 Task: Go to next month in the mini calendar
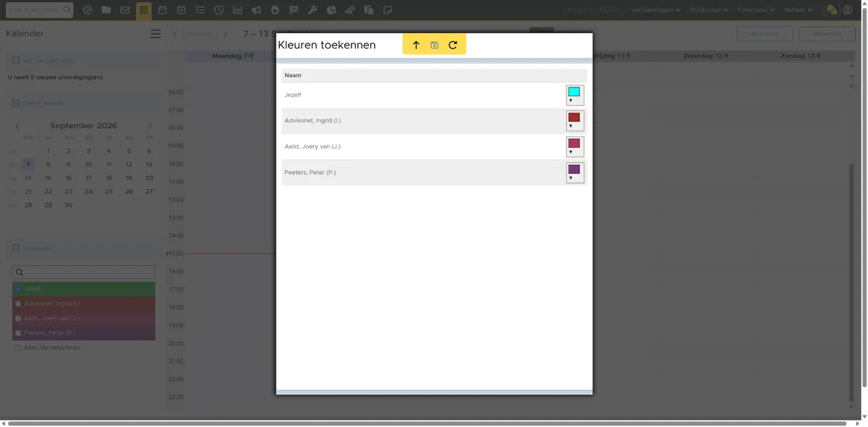[150, 126]
